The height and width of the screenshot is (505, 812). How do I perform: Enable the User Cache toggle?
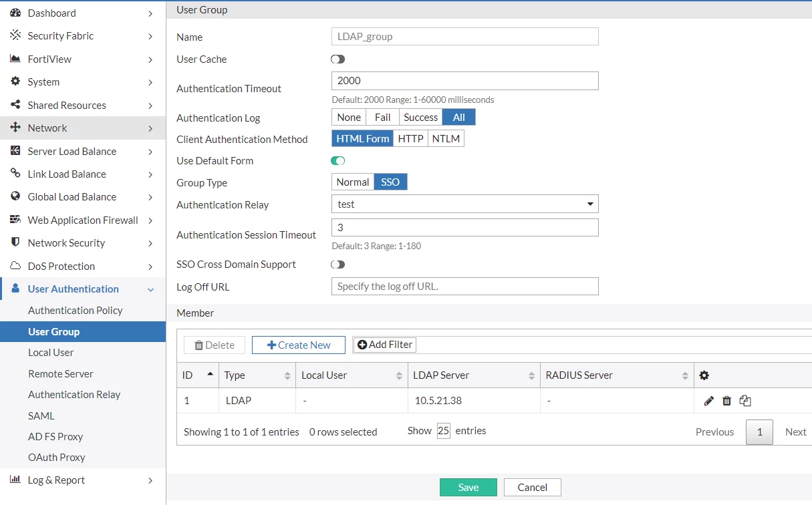click(x=337, y=59)
